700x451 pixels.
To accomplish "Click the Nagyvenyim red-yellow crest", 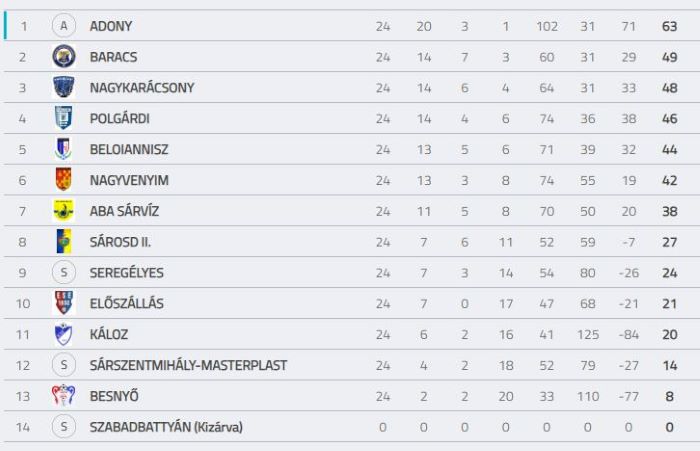I will (x=63, y=180).
